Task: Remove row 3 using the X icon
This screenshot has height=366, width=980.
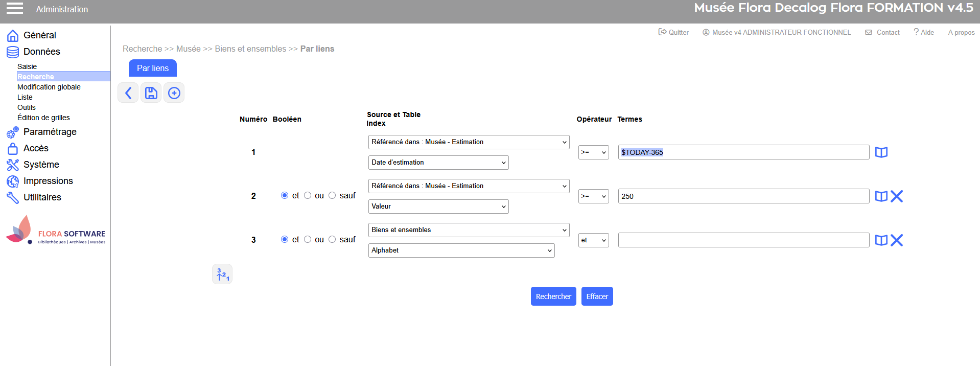Action: (897, 240)
